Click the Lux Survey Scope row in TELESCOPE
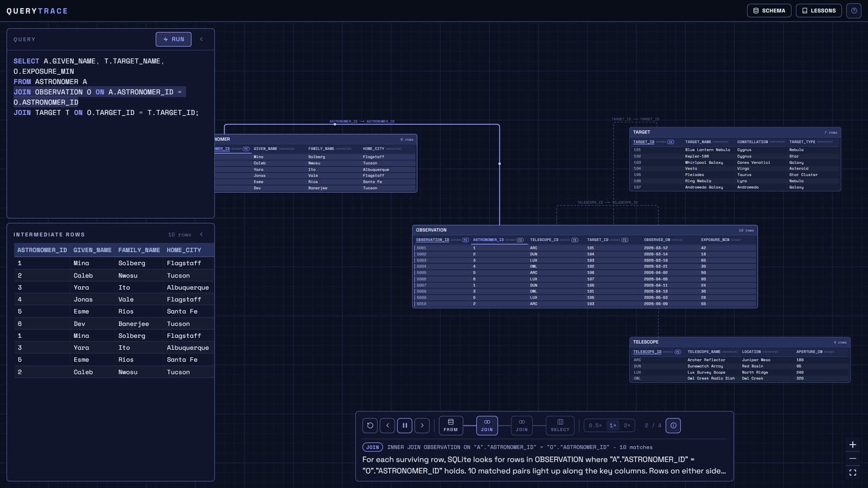This screenshot has width=868, height=488. coord(739,373)
